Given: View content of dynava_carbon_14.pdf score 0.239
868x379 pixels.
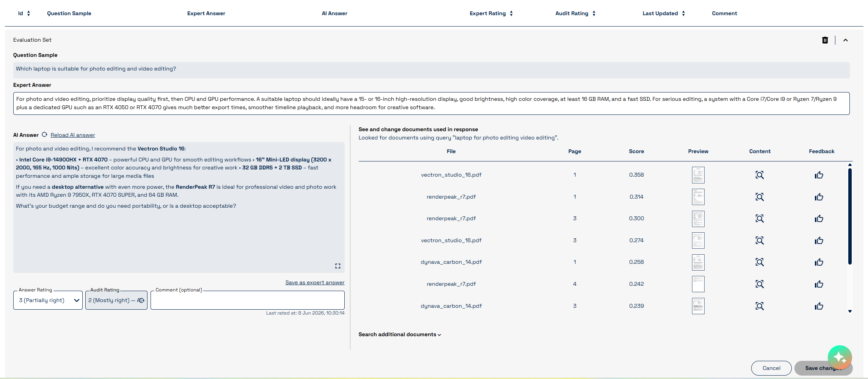Looking at the screenshot, I should (760, 306).
